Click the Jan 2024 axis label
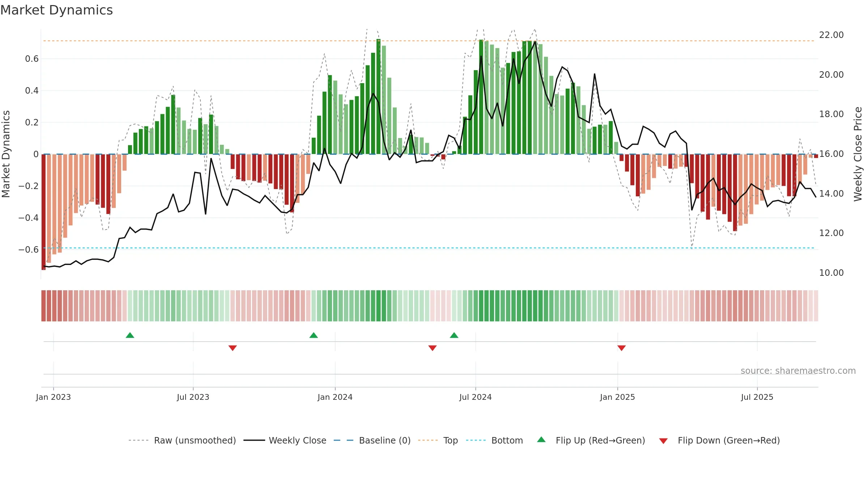Image resolution: width=868 pixels, height=488 pixels. (x=335, y=397)
